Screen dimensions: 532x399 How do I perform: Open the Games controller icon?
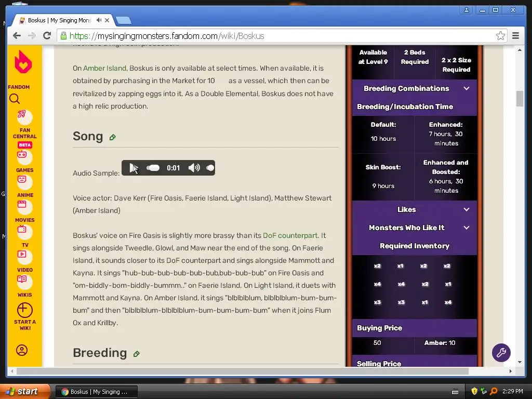[24, 157]
